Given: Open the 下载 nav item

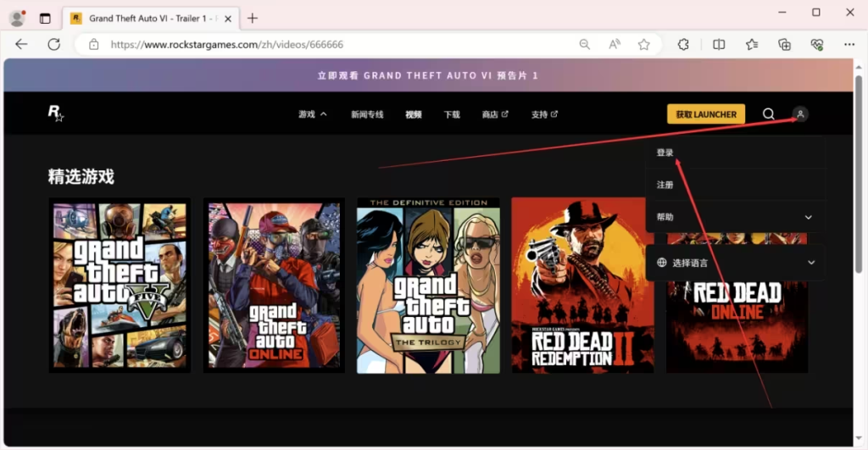Looking at the screenshot, I should click(452, 114).
